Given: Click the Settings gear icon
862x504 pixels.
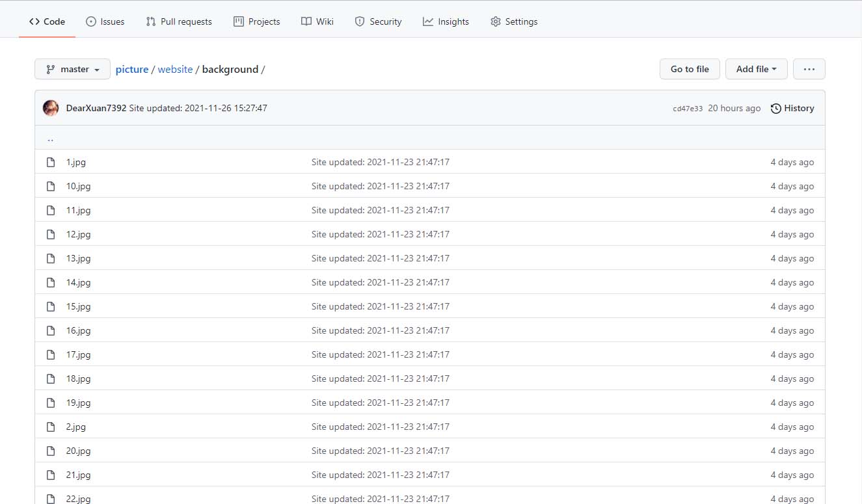Looking at the screenshot, I should 496,21.
